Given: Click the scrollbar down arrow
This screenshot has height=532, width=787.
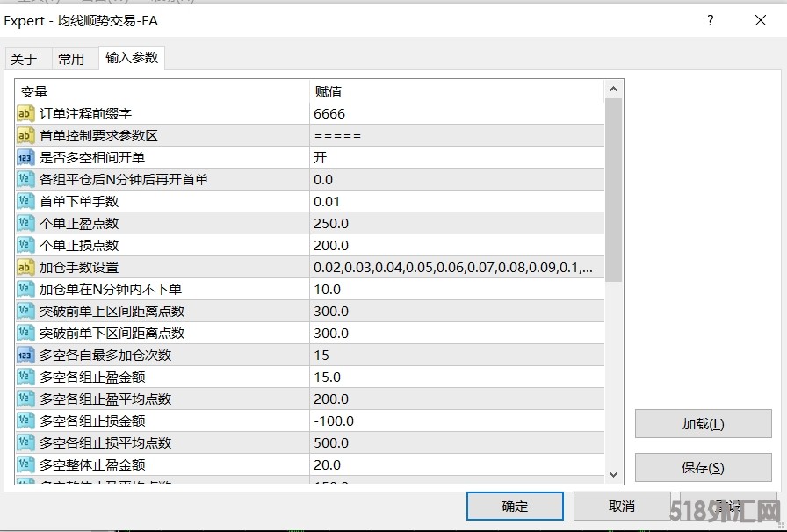Looking at the screenshot, I should coord(613,474).
